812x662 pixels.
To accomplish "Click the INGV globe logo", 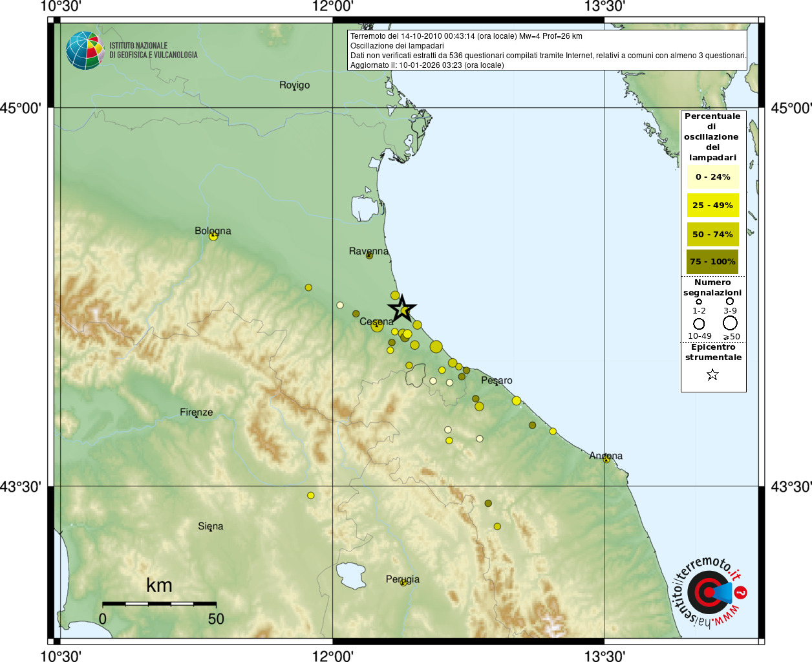I will tap(85, 50).
